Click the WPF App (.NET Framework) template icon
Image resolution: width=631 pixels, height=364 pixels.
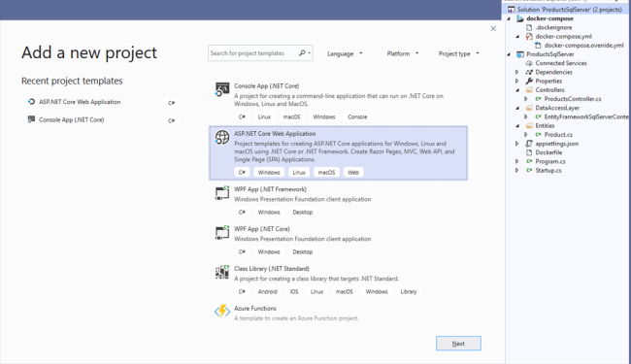click(222, 193)
